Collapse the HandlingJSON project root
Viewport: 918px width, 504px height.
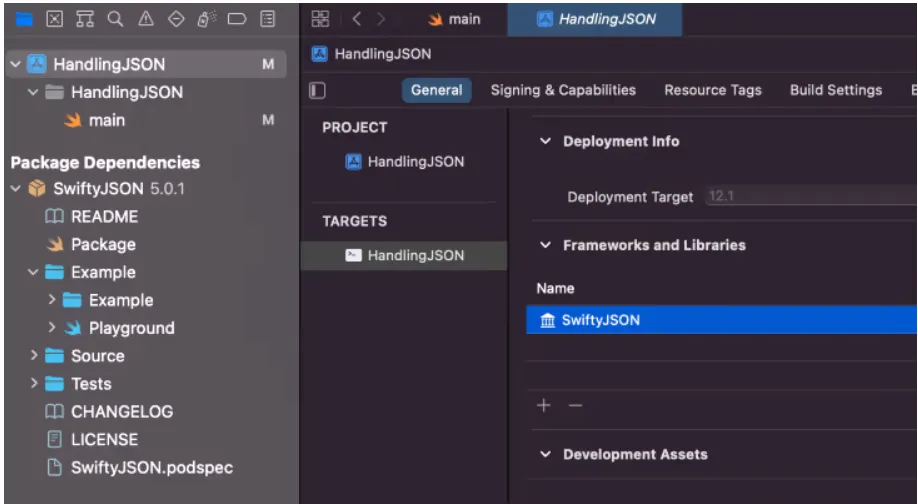click(15, 64)
